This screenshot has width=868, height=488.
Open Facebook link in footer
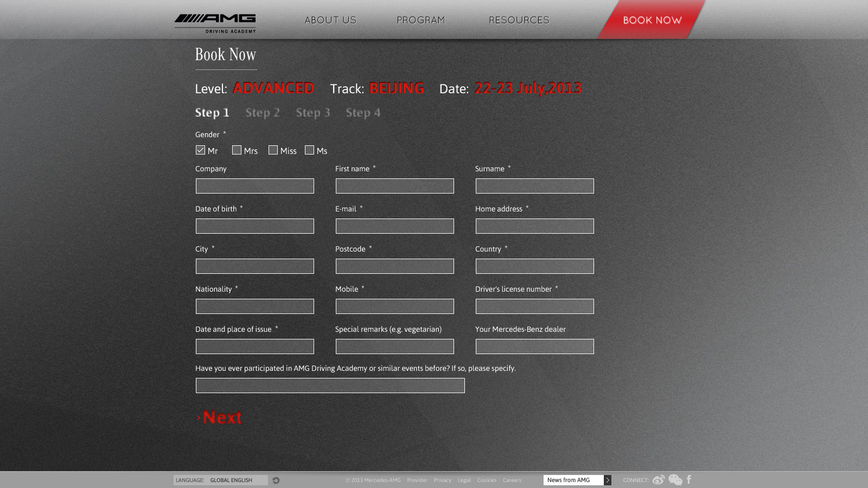tap(689, 480)
